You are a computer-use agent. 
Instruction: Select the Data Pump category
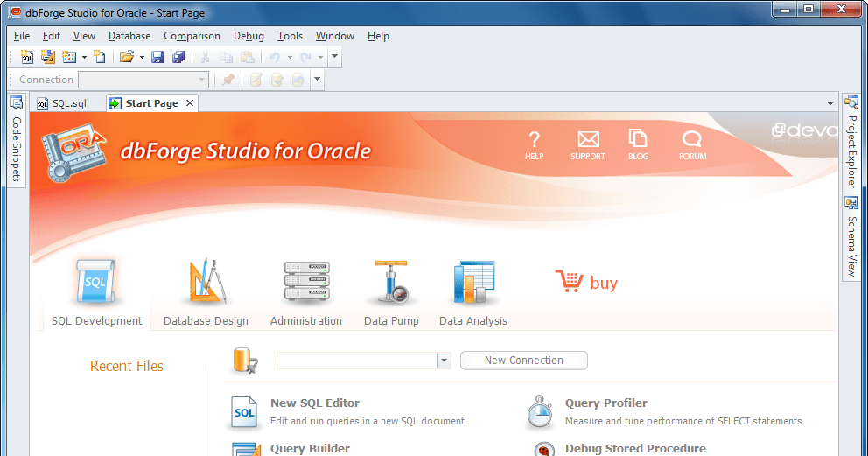pos(391,293)
